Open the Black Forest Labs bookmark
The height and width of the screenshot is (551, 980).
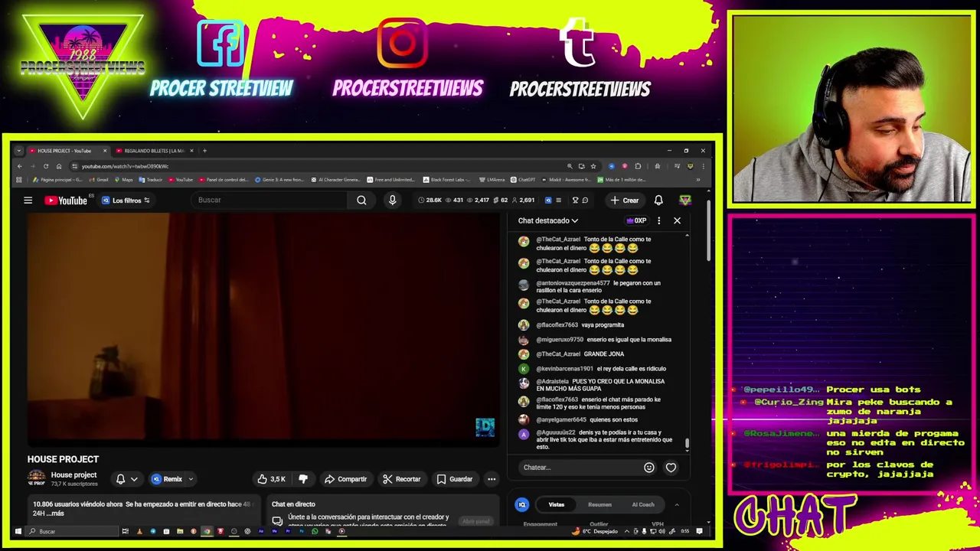coord(447,180)
